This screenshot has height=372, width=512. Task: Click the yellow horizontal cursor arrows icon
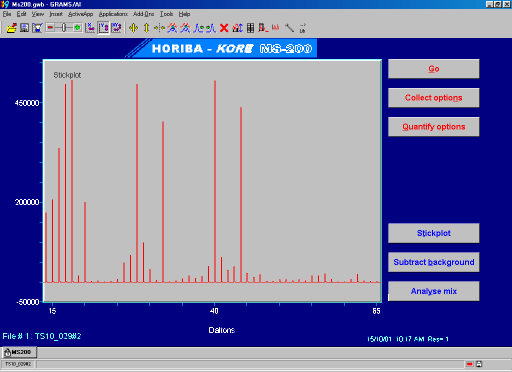[x=159, y=28]
